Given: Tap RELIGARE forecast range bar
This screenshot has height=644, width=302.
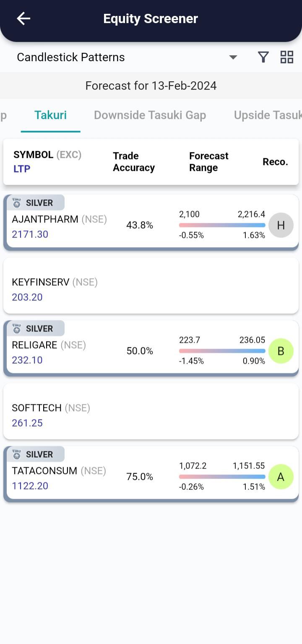Looking at the screenshot, I should [x=222, y=351].
